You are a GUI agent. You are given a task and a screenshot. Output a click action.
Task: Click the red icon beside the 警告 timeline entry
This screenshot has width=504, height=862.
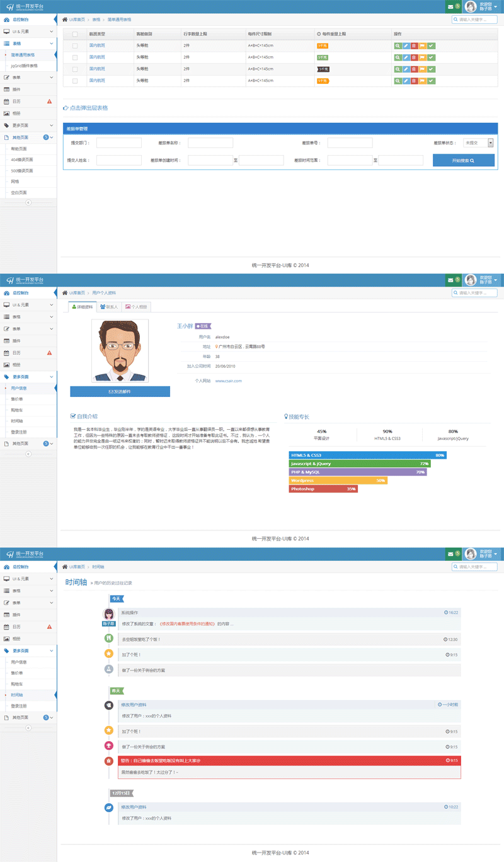click(x=110, y=761)
